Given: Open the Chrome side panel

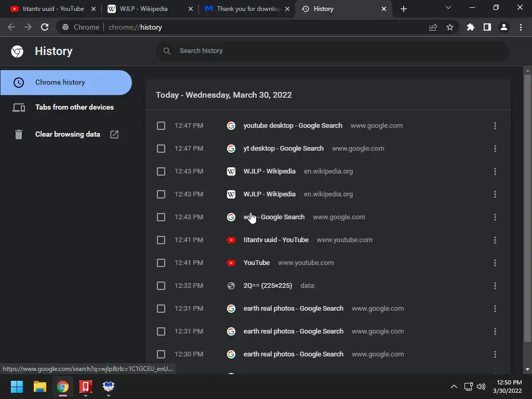Looking at the screenshot, I should [487, 27].
